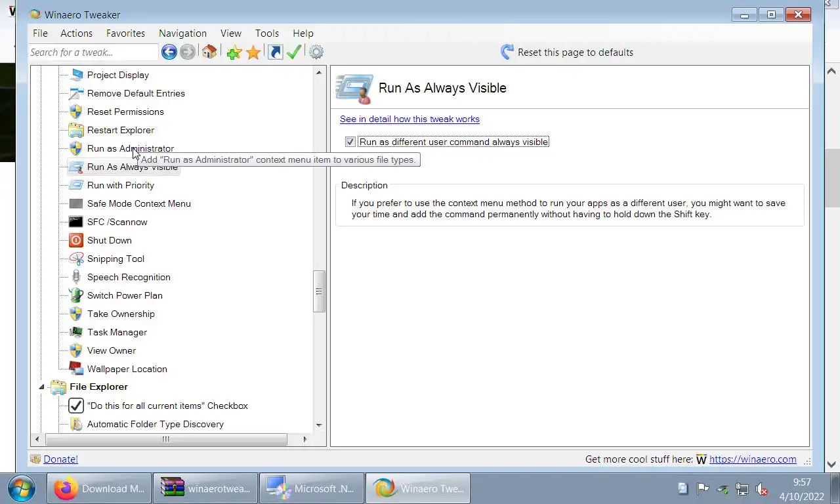This screenshot has width=840, height=504.
Task: Open the Actions menu
Action: tap(76, 33)
